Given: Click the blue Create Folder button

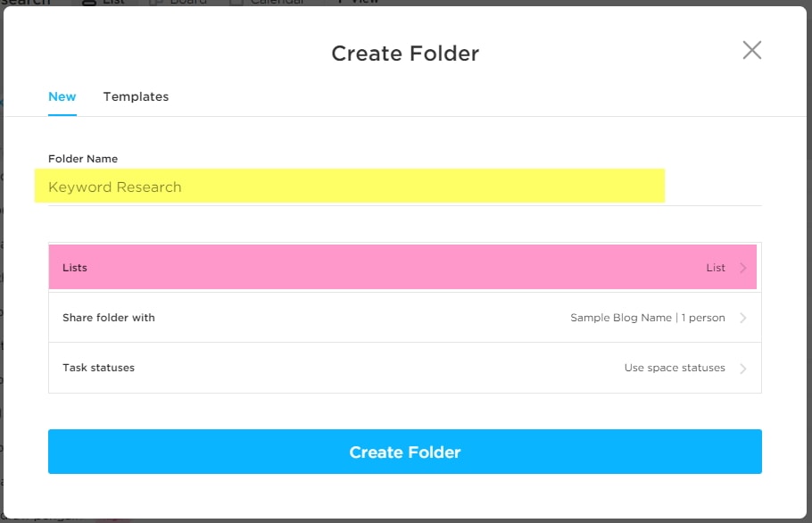Looking at the screenshot, I should coord(404,452).
